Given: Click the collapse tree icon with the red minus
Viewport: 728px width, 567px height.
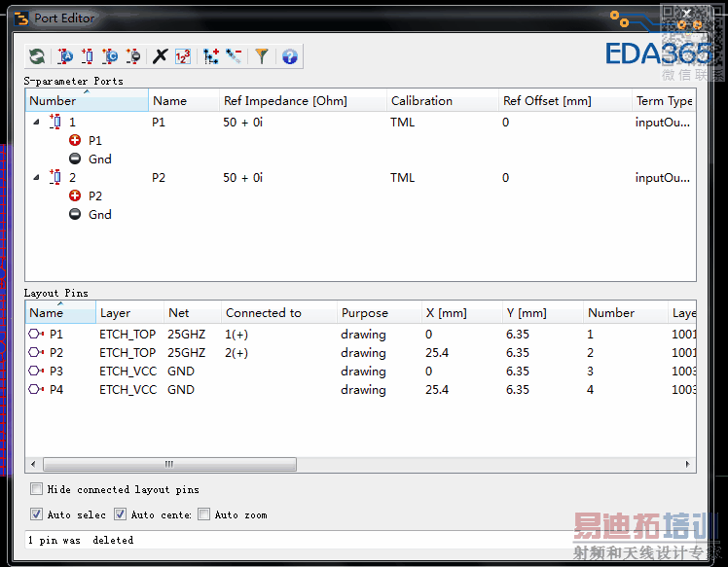Looking at the screenshot, I should pos(234,56).
